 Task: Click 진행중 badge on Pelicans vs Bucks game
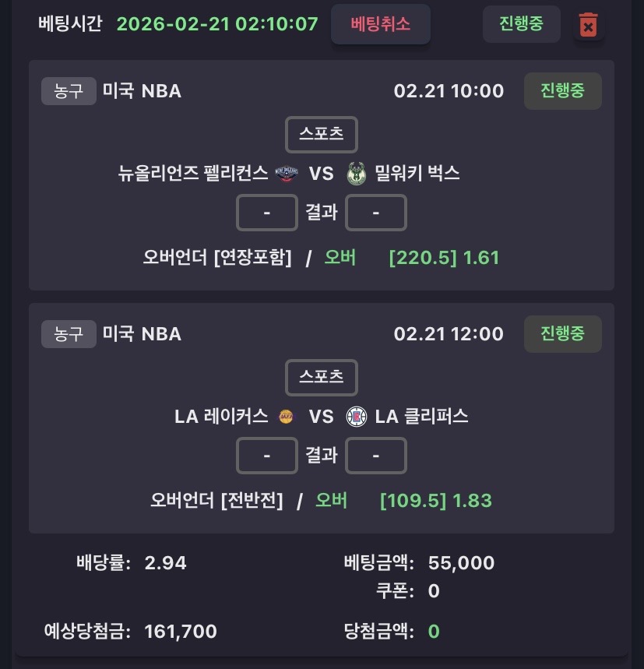(x=562, y=91)
